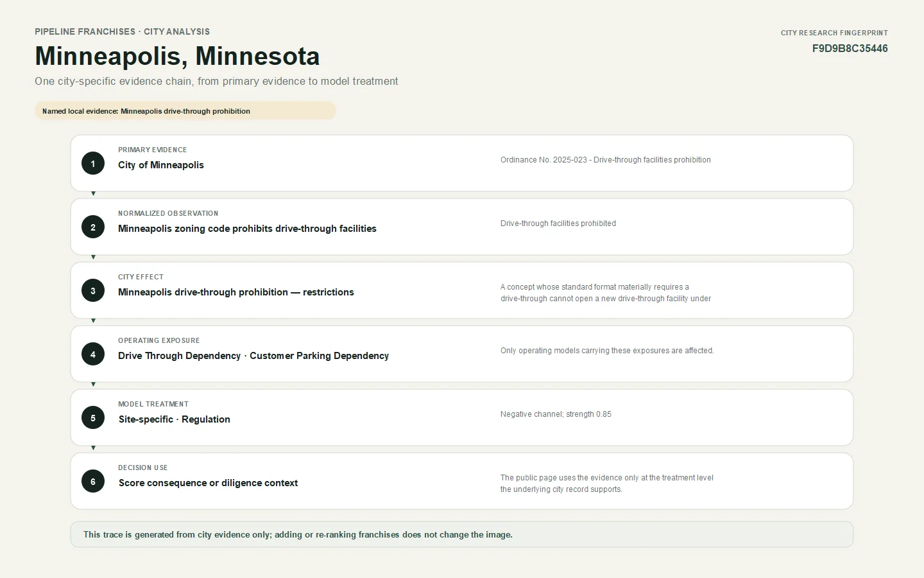Click the "OPERATING EXPOSURE" step label

coord(159,340)
